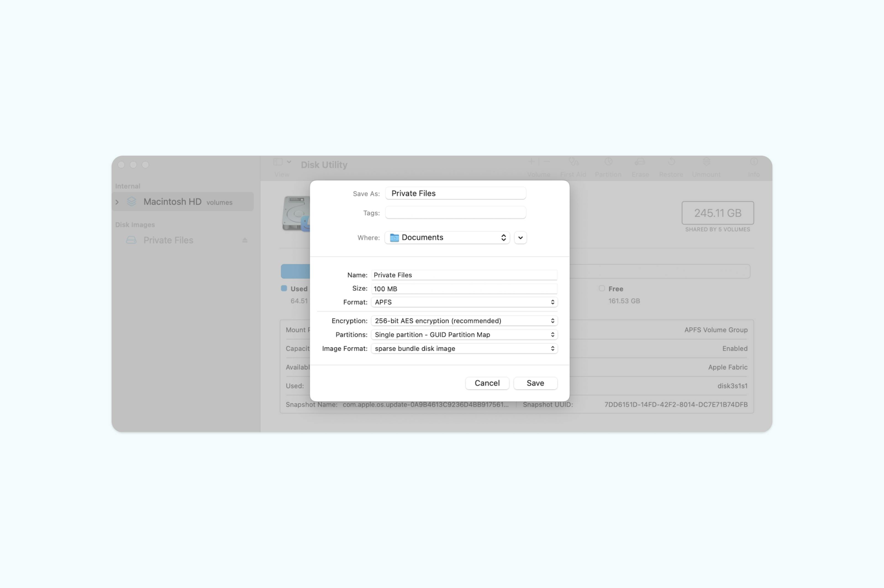Click inside the Tags field
884x588 pixels.
(x=455, y=213)
